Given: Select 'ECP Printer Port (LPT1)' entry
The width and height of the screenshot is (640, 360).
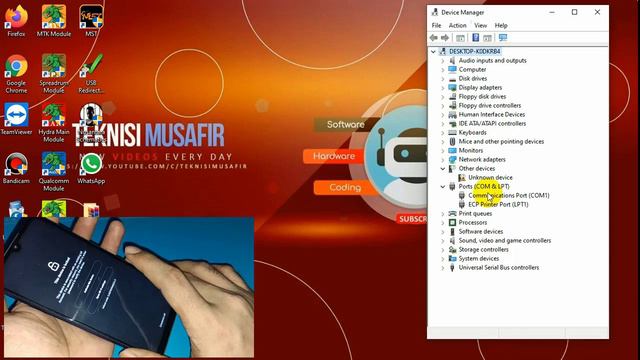Looking at the screenshot, I should (498, 204).
